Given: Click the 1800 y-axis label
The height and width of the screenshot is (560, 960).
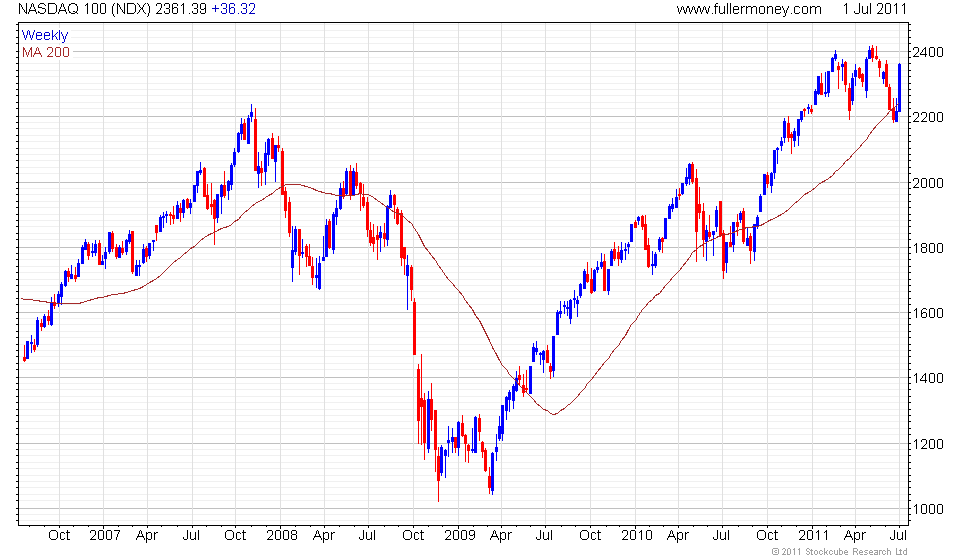Looking at the screenshot, I should click(x=928, y=248).
